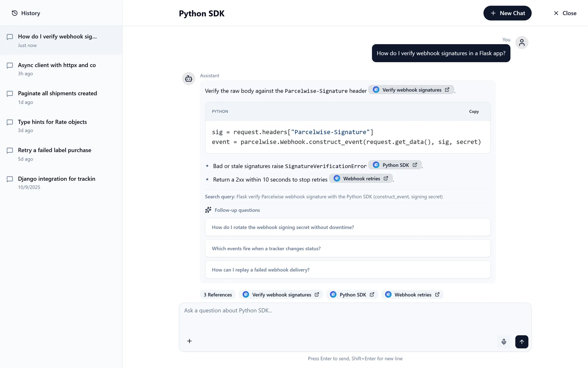Click the chat bubble icon beside Async client

point(10,65)
